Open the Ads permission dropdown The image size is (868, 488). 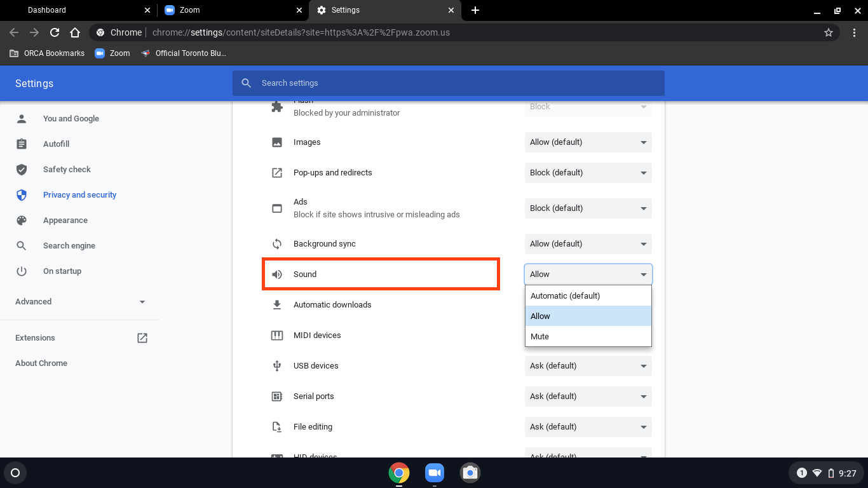588,208
